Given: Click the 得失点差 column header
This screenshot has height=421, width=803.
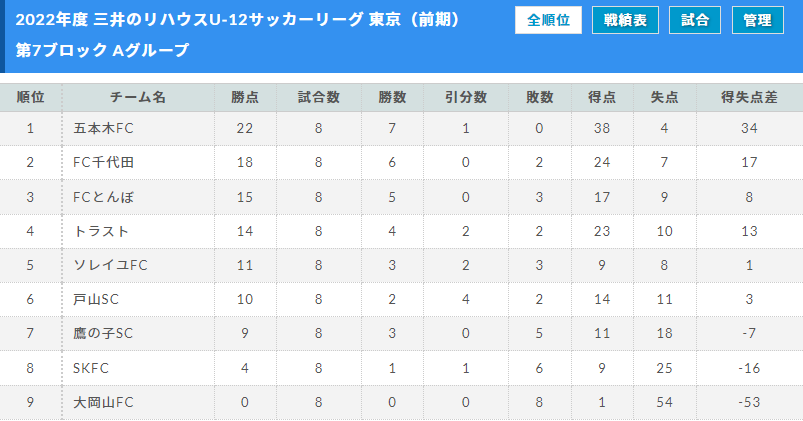Looking at the screenshot, I should (x=749, y=97).
